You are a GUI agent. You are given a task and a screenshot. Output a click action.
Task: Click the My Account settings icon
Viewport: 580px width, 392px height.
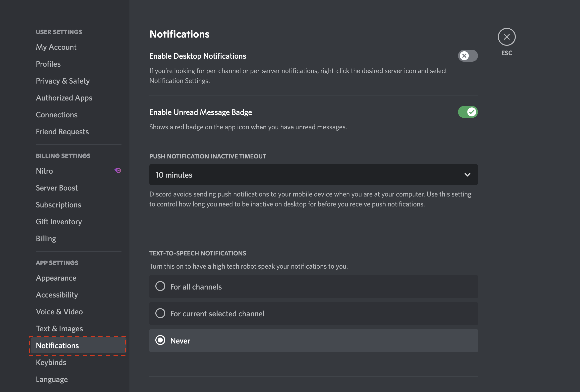click(56, 47)
